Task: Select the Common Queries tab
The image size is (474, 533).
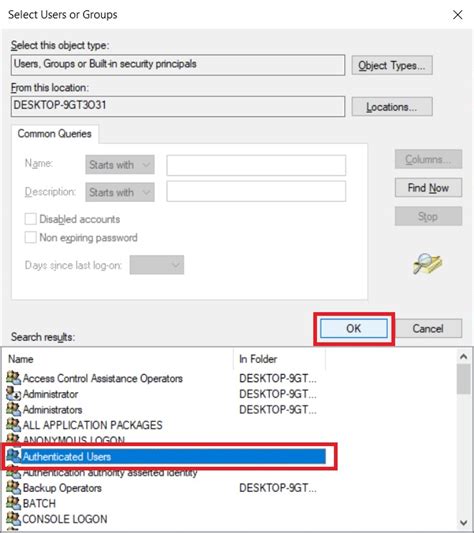Action: pos(55,134)
